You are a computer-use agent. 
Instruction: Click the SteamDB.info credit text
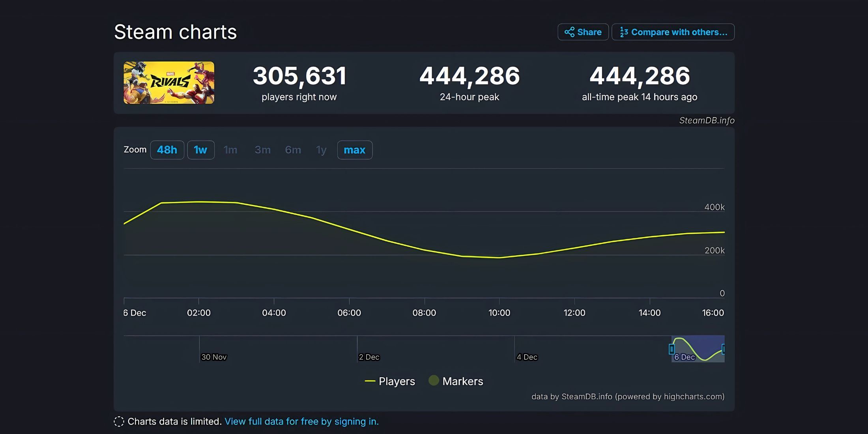point(707,120)
